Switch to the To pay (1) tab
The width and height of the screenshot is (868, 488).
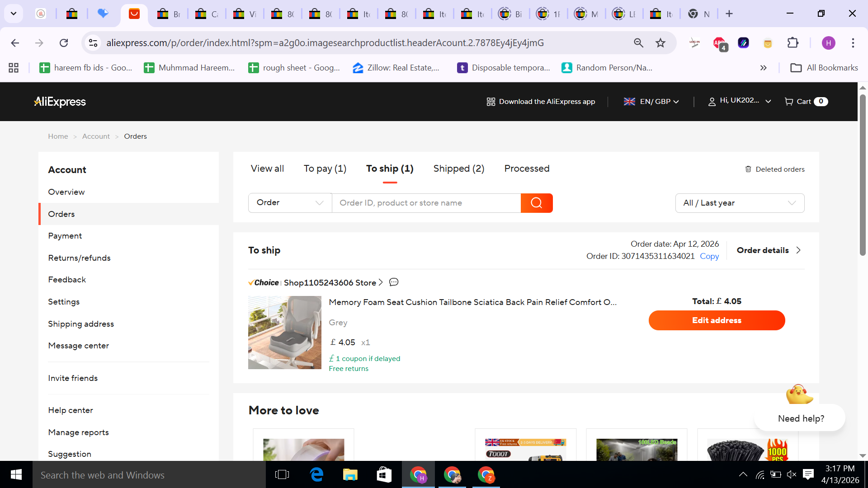point(325,169)
